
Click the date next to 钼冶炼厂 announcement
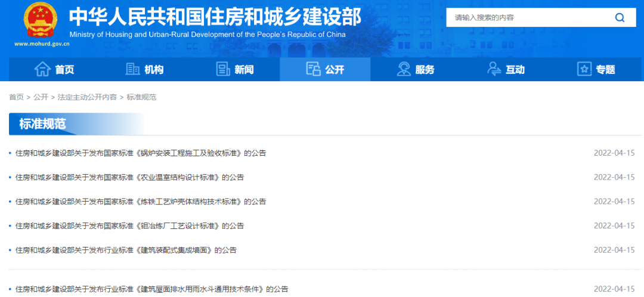614,226
